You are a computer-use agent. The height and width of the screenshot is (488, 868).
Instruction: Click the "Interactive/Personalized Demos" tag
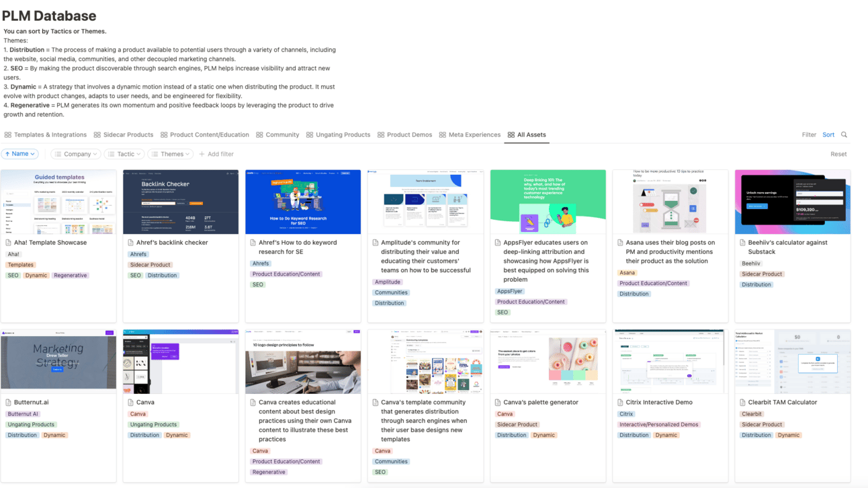659,425
